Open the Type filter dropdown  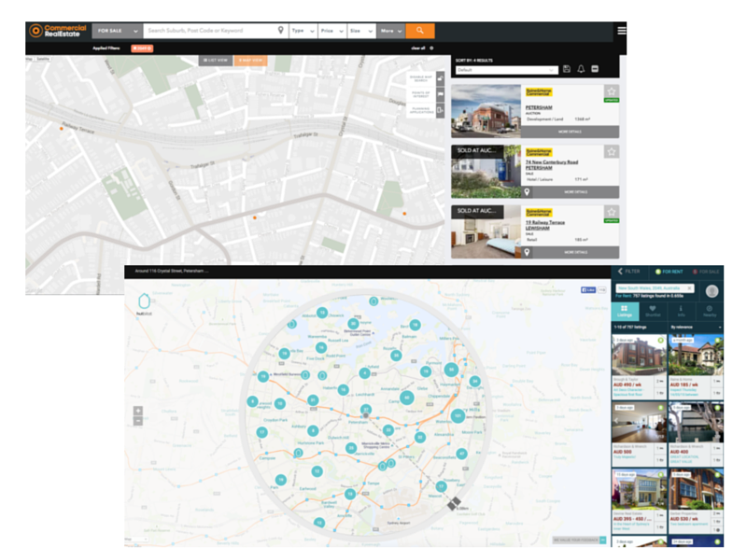coord(302,31)
